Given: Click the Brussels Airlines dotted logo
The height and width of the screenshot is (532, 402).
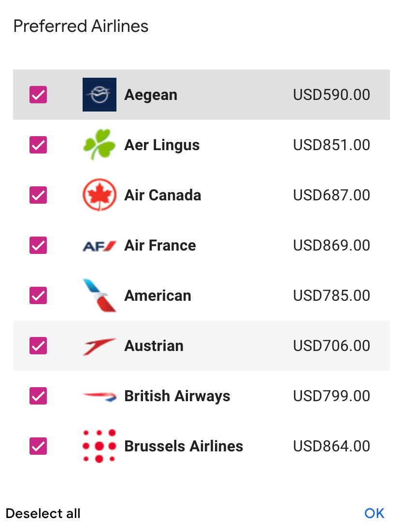Looking at the screenshot, I should point(100,446).
